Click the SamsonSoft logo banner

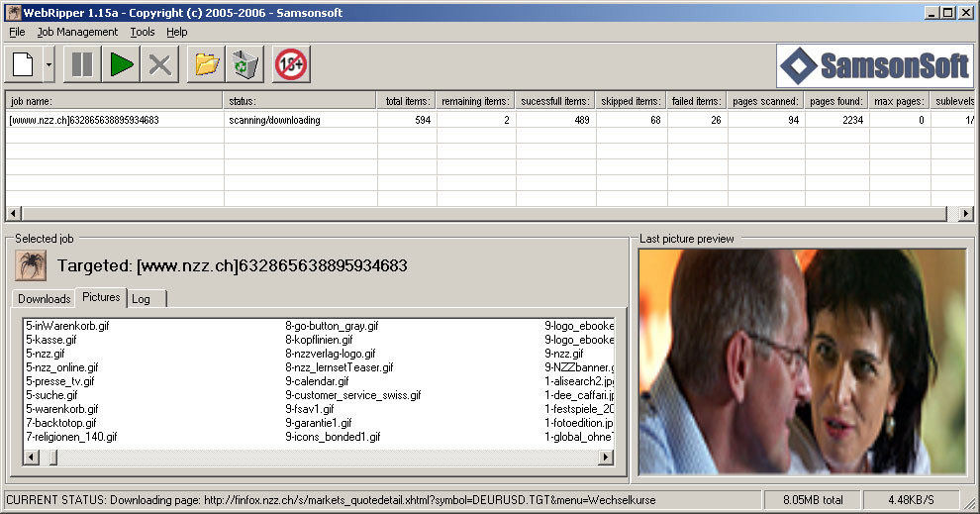click(875, 65)
